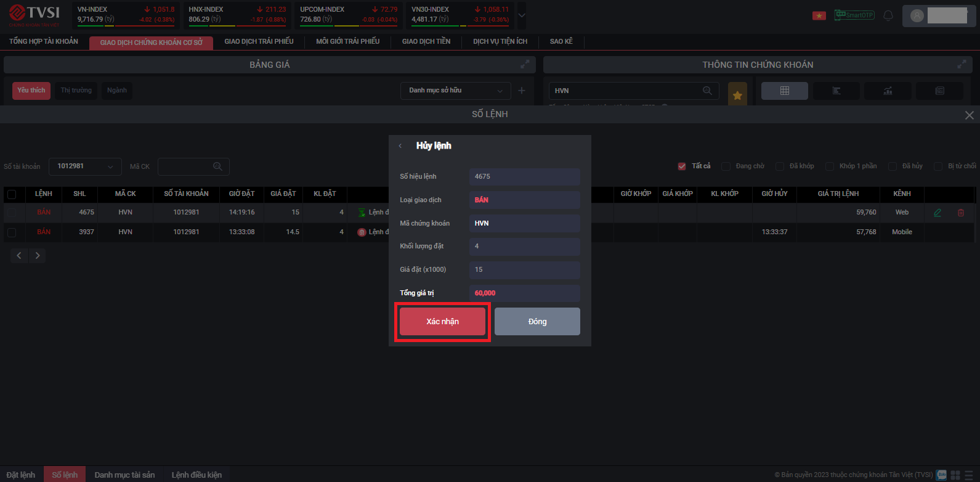Open the Giao dịch tiền menu
This screenshot has width=980, height=482.
pyautogui.click(x=426, y=41)
